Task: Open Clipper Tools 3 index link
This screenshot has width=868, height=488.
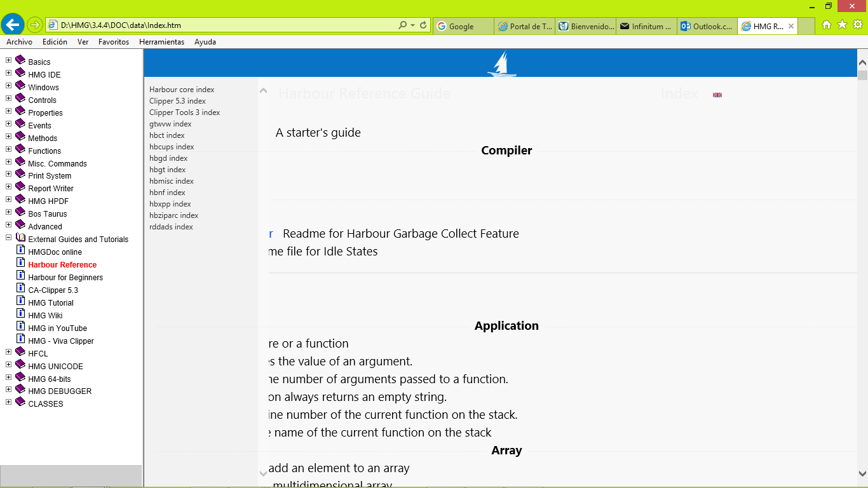Action: [x=184, y=112]
